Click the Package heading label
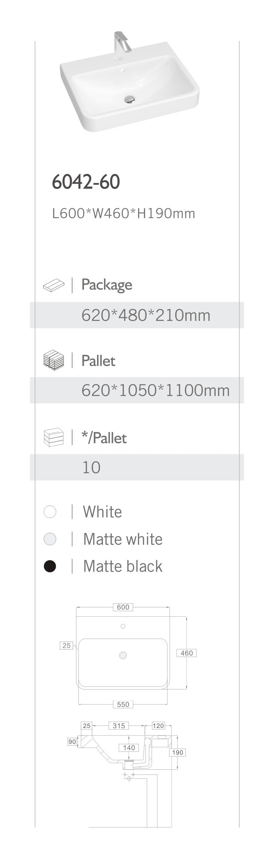 106,285
